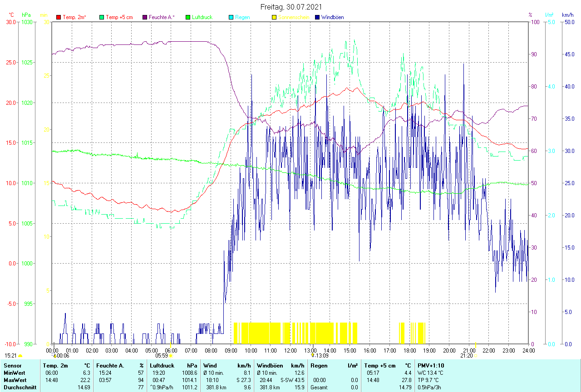581x392 pixels.
Task: Click the max wind value S 27.3
Action: tap(243, 380)
